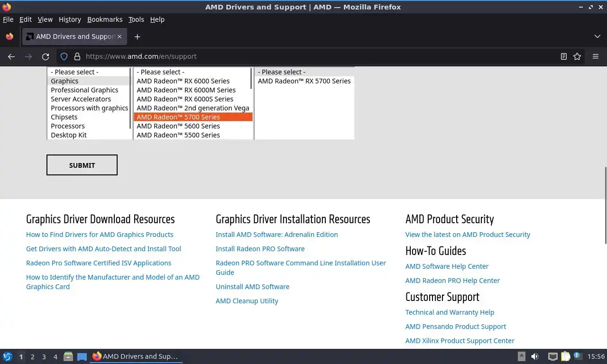Click the product category list scrollbar
This screenshot has width=607, height=364.
coord(130,98)
